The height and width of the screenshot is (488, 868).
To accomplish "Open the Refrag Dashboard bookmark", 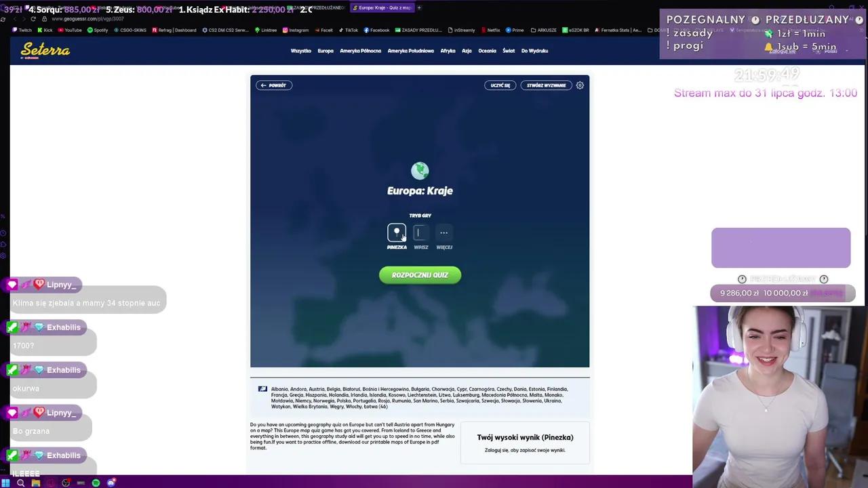I will [x=174, y=30].
